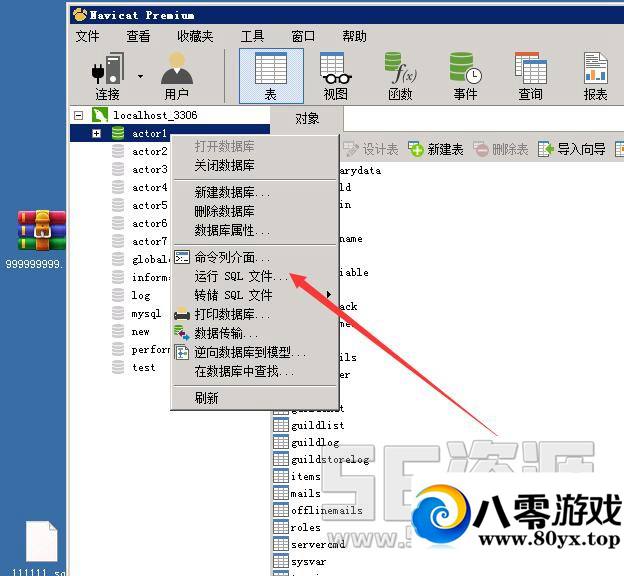This screenshot has height=576, width=624.
Task: Select the guildlist table
Action: point(318,426)
